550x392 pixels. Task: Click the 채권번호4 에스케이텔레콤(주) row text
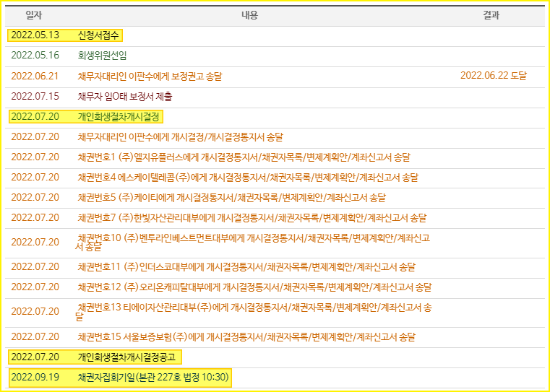tap(248, 178)
